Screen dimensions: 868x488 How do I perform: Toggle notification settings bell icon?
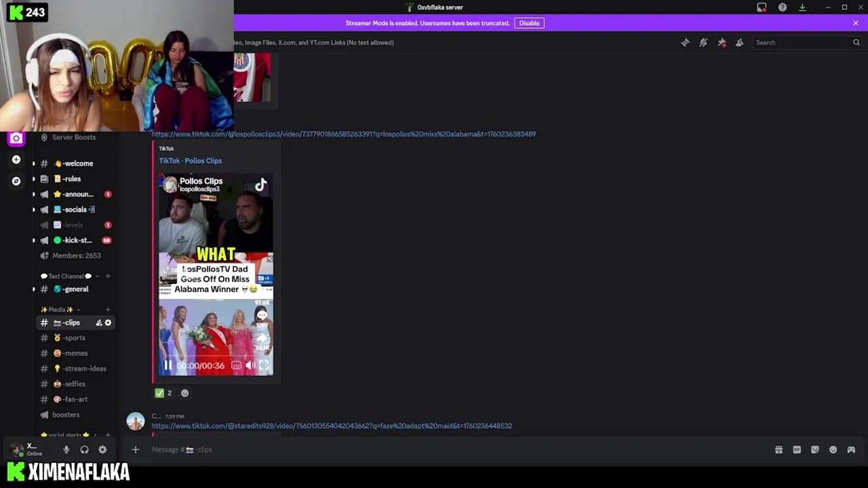coord(703,43)
